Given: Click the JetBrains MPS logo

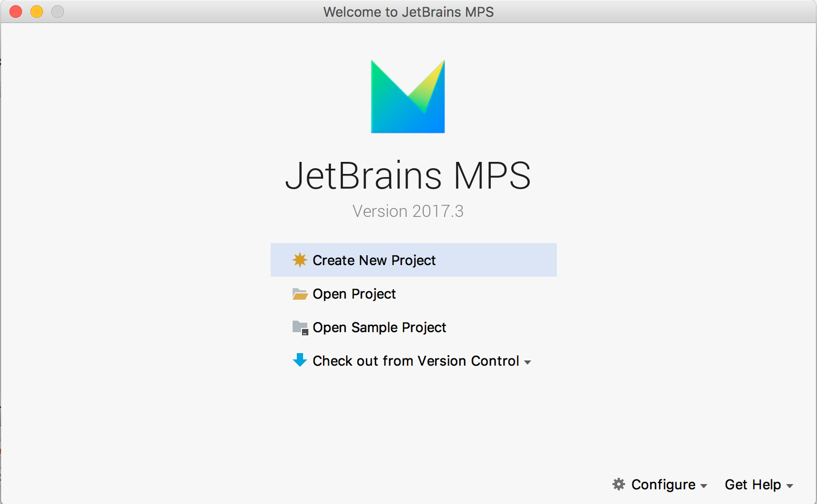Looking at the screenshot, I should click(408, 96).
